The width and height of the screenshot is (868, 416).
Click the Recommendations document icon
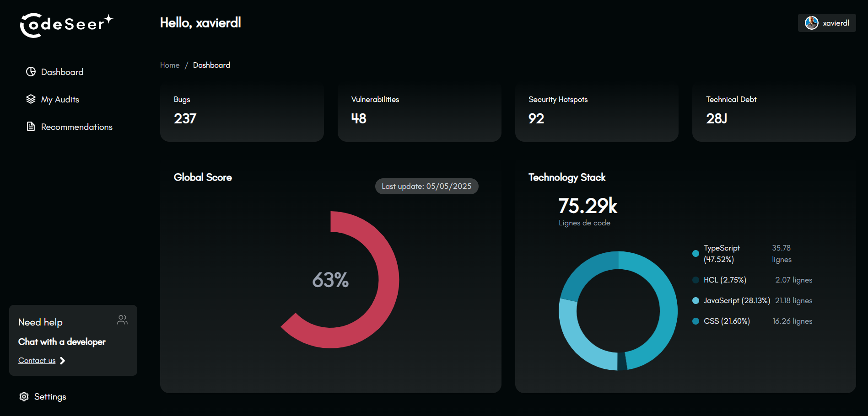pyautogui.click(x=30, y=127)
